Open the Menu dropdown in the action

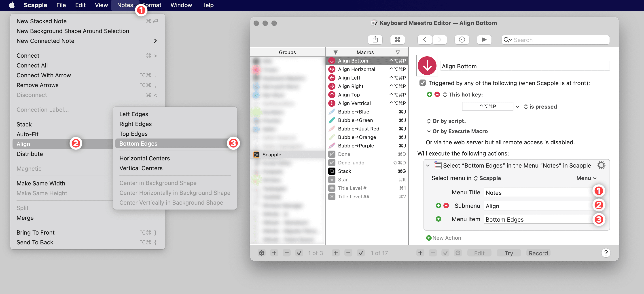pos(587,178)
